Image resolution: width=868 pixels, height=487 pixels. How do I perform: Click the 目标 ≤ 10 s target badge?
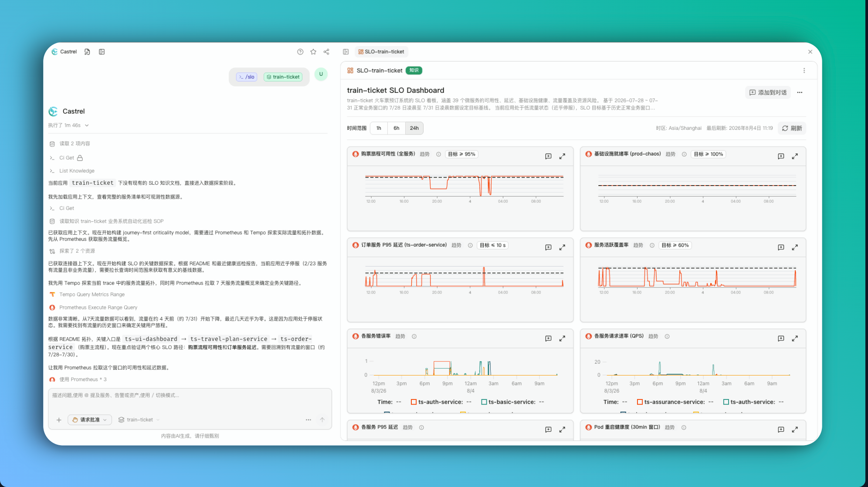click(x=493, y=245)
